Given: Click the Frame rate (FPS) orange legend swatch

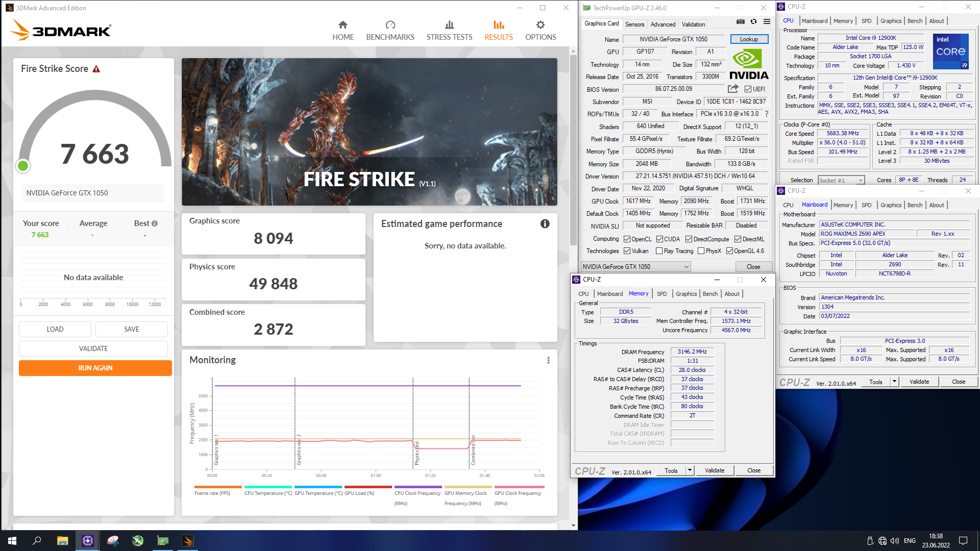Looking at the screenshot, I should 218,487.
